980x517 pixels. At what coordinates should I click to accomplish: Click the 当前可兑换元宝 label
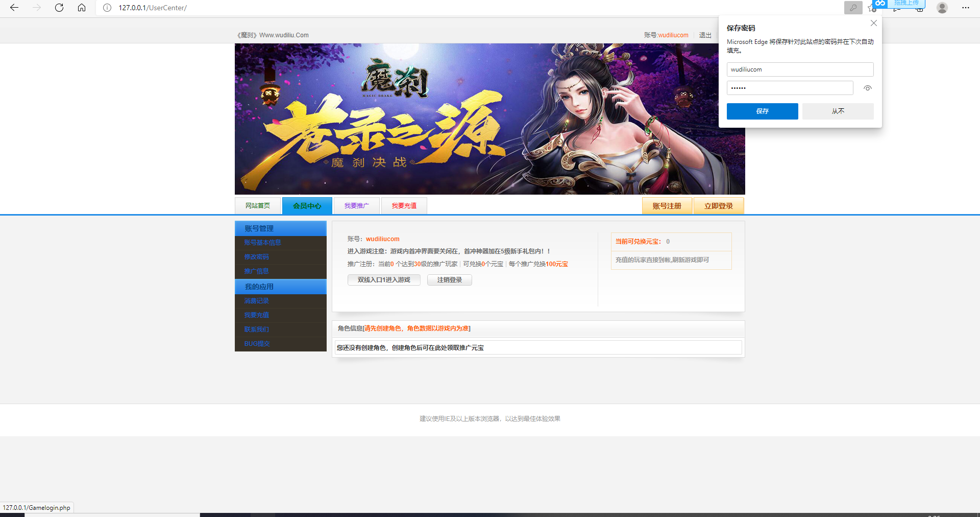(638, 242)
